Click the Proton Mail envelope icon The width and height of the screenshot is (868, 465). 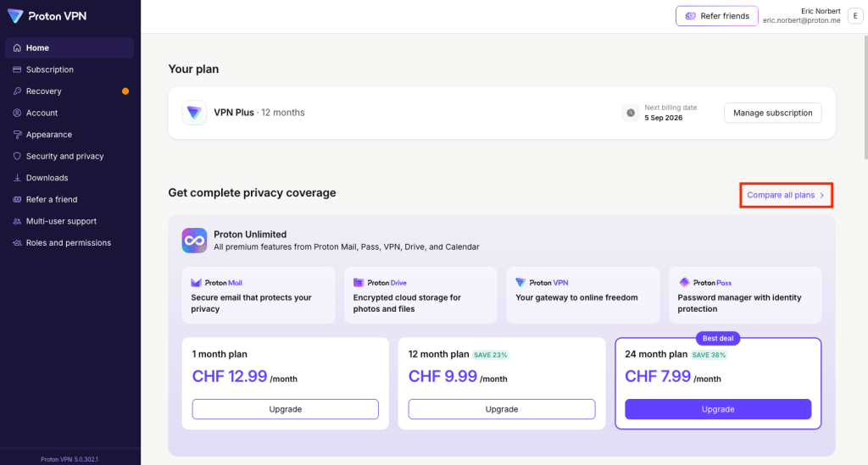196,283
